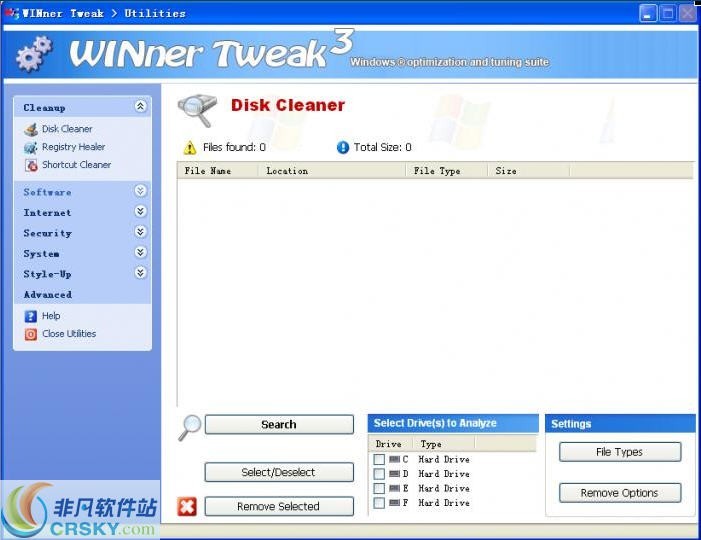This screenshot has height=540, width=701.
Task: Click 'Hard Drive' text in the C row
Action: [444, 459]
